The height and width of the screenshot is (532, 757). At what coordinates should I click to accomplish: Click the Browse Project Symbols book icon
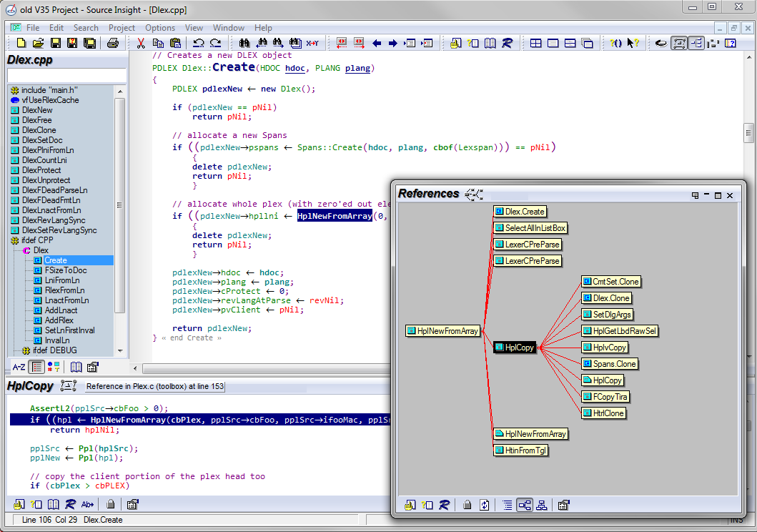point(490,43)
